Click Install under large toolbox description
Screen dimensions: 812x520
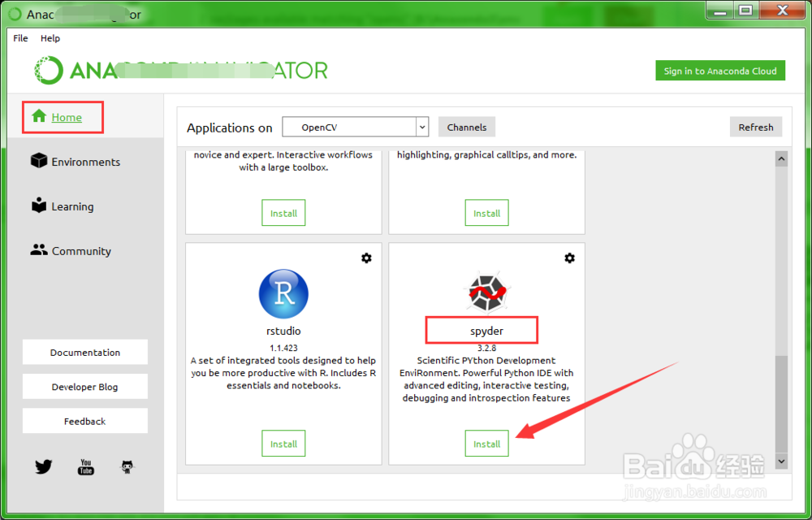point(283,213)
